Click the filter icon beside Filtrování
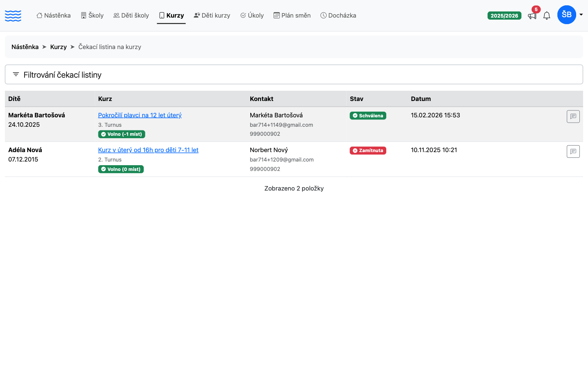Screen dimensions: 588x368 [16, 74]
